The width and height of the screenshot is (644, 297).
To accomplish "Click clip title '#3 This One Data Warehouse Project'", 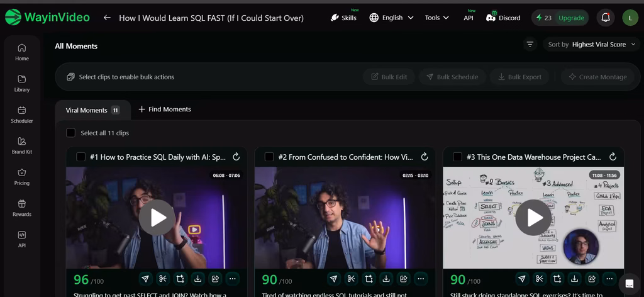I will point(534,157).
